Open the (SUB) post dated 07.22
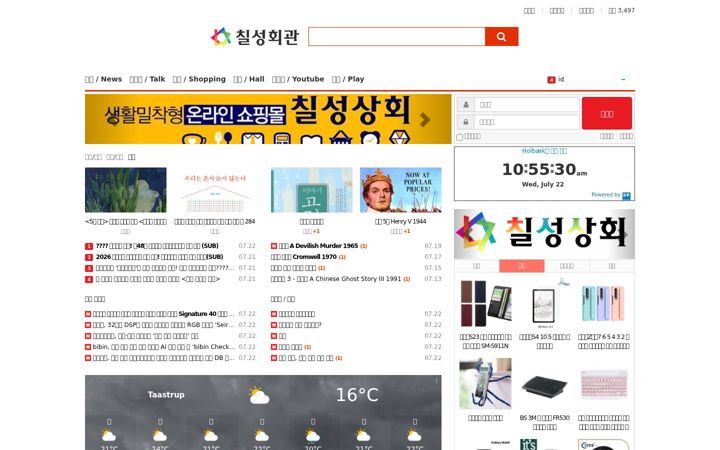Image resolution: width=720 pixels, height=450 pixels. pyautogui.click(x=157, y=246)
